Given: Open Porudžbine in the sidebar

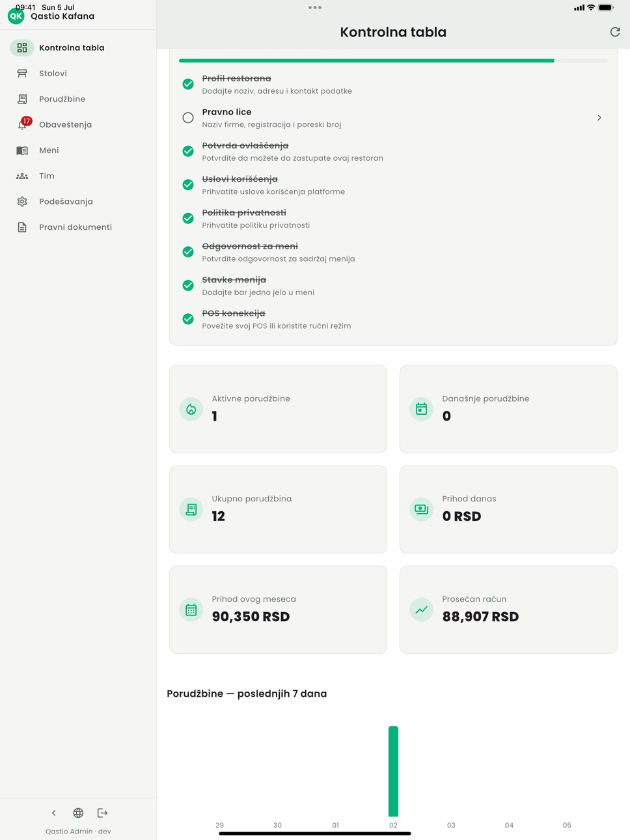Looking at the screenshot, I should click(78, 99).
